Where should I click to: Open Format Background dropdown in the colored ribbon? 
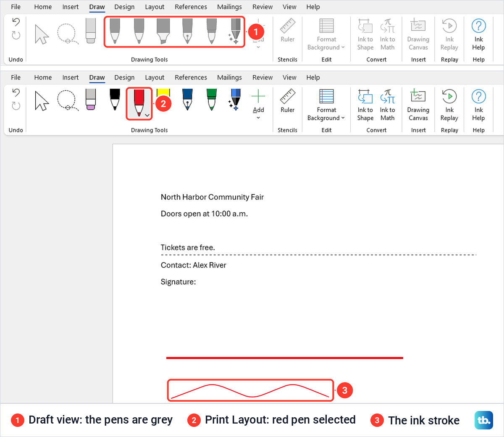click(326, 105)
